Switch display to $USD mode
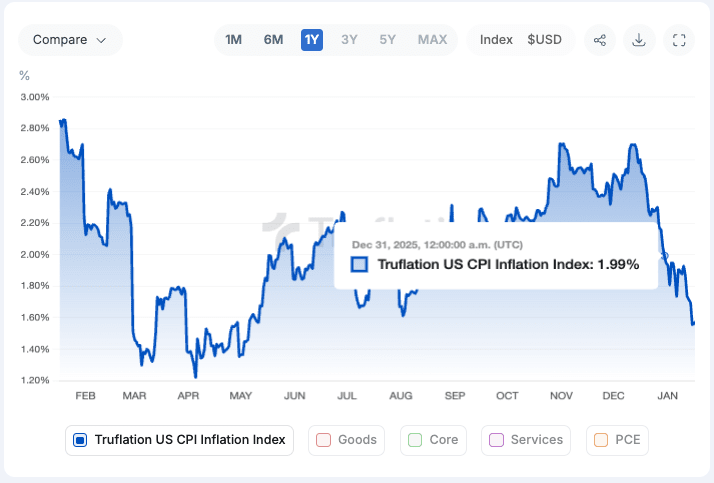 pyautogui.click(x=545, y=40)
